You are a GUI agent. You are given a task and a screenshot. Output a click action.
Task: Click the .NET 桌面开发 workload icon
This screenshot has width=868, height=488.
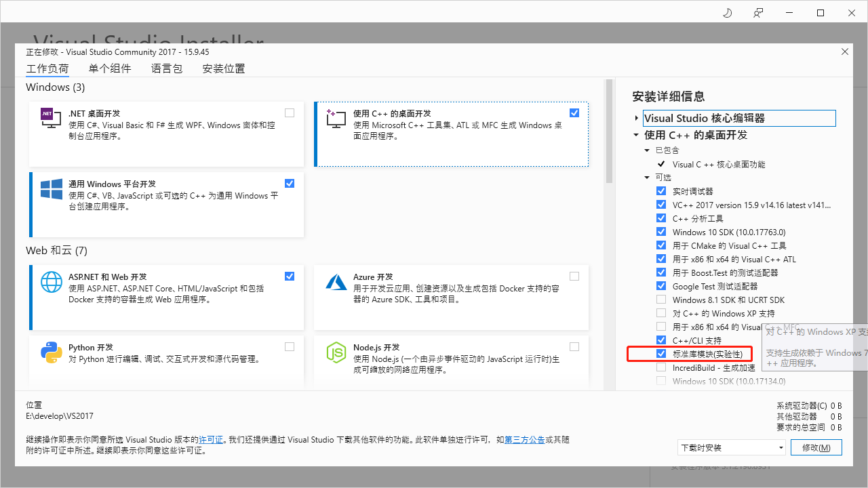(51, 118)
